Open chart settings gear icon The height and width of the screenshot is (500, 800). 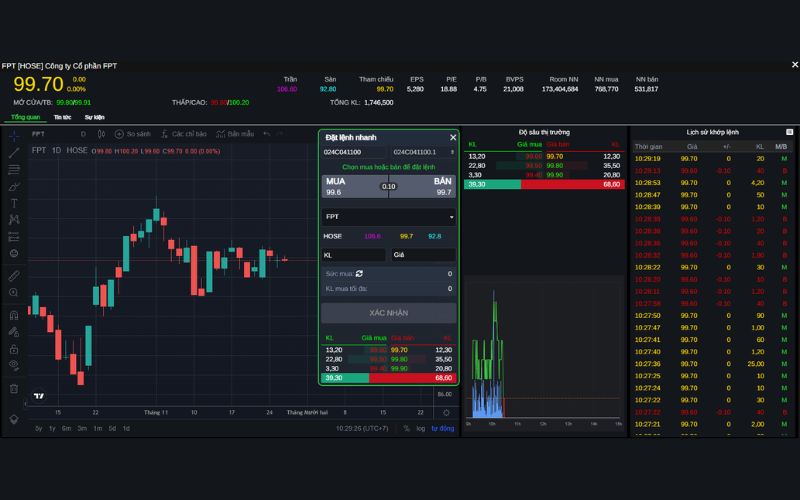coord(446,412)
